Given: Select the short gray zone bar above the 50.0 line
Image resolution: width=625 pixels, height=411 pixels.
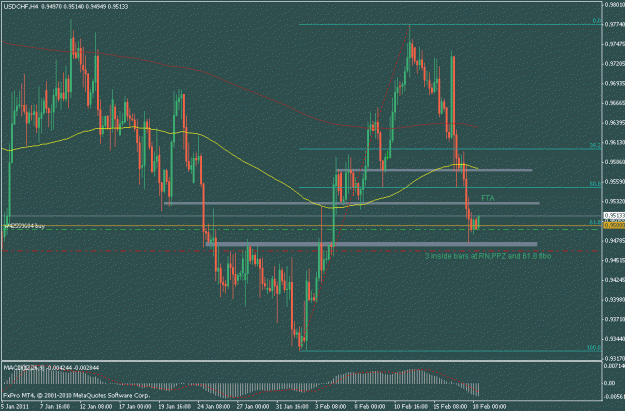Looking at the screenshot, I should [434, 171].
